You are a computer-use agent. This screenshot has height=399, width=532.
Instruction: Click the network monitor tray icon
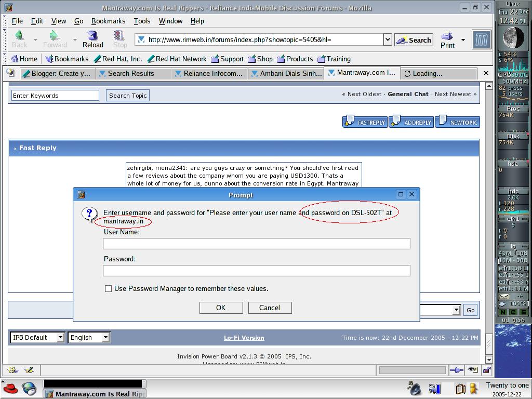pos(435,389)
